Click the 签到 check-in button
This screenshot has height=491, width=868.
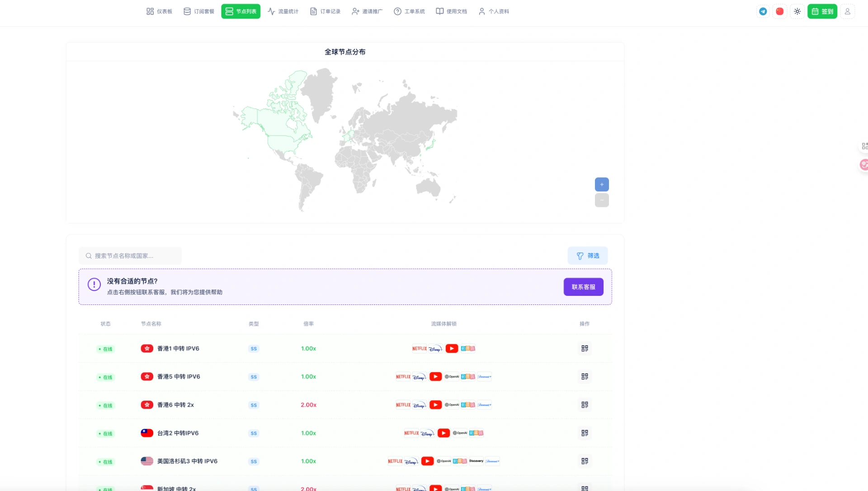[822, 11]
